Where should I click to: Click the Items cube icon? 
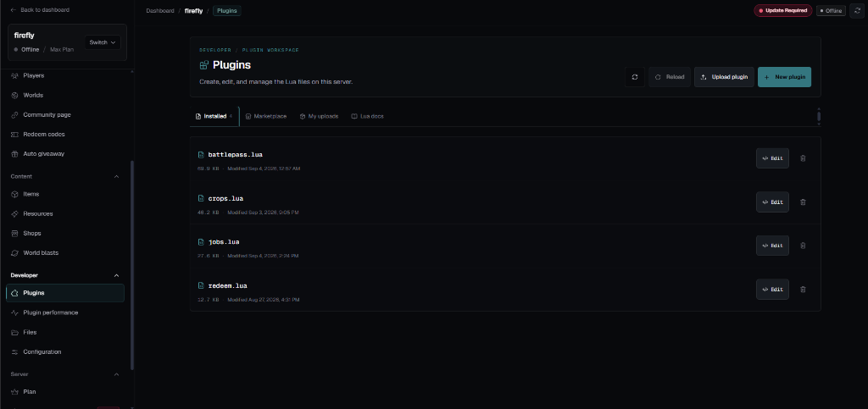coord(15,194)
